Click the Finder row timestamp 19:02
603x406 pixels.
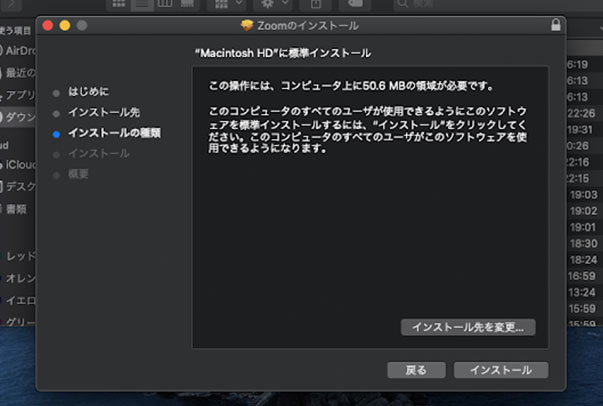coord(583,211)
